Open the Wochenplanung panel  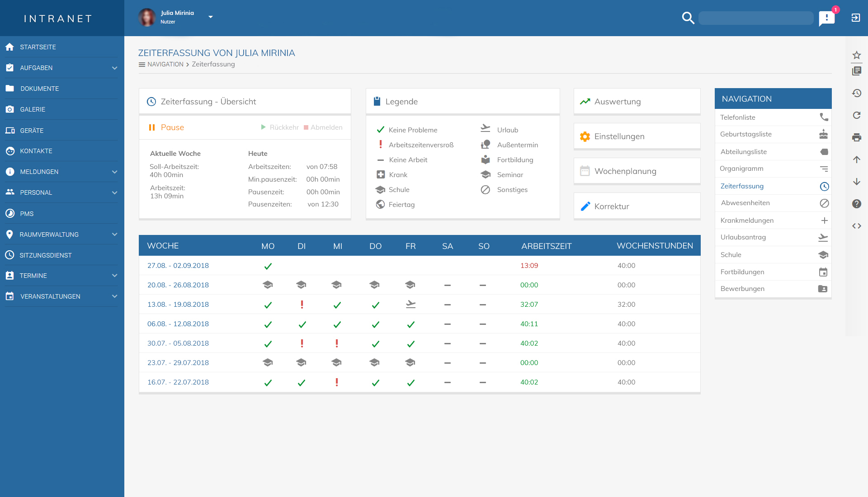point(637,171)
